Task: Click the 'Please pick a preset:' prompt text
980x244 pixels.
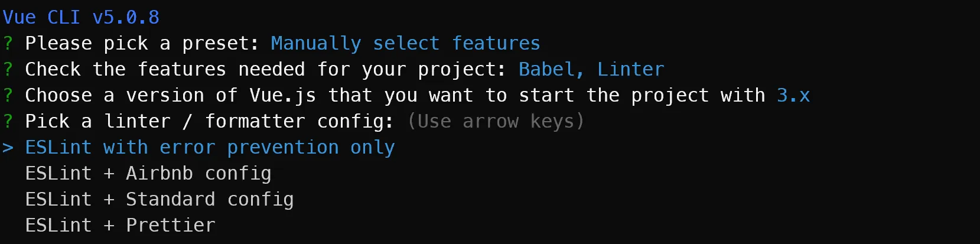Action: (142, 43)
